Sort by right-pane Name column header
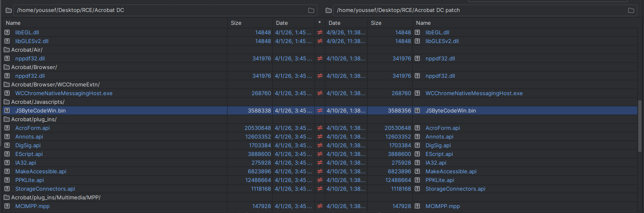This screenshot has height=213, width=644. point(525,23)
